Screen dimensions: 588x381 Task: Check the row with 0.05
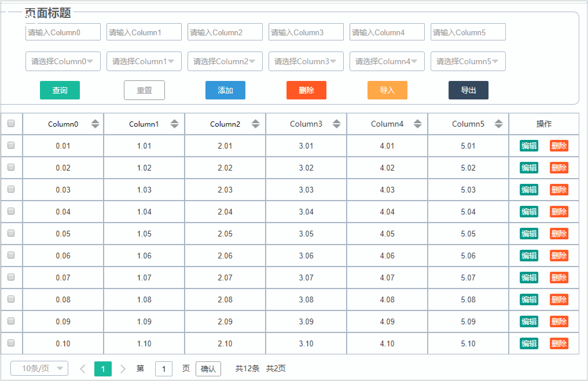11,233
